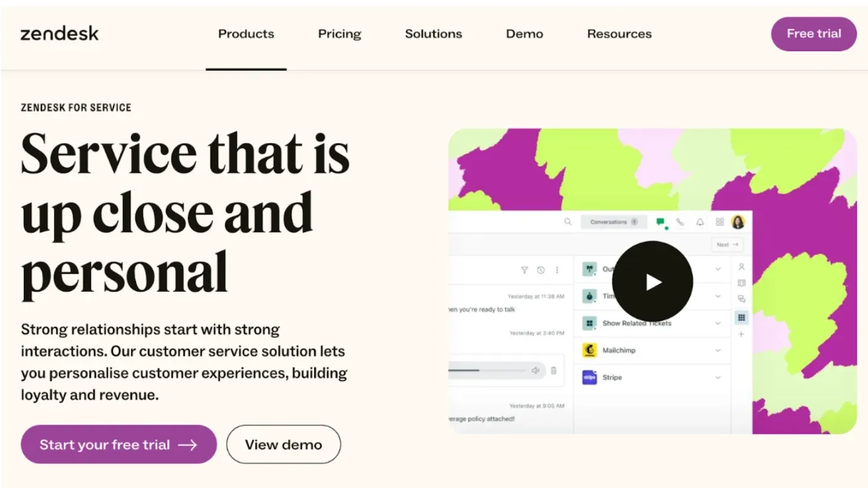Click the Next button in preview
The width and height of the screenshot is (868, 488).
tap(728, 245)
